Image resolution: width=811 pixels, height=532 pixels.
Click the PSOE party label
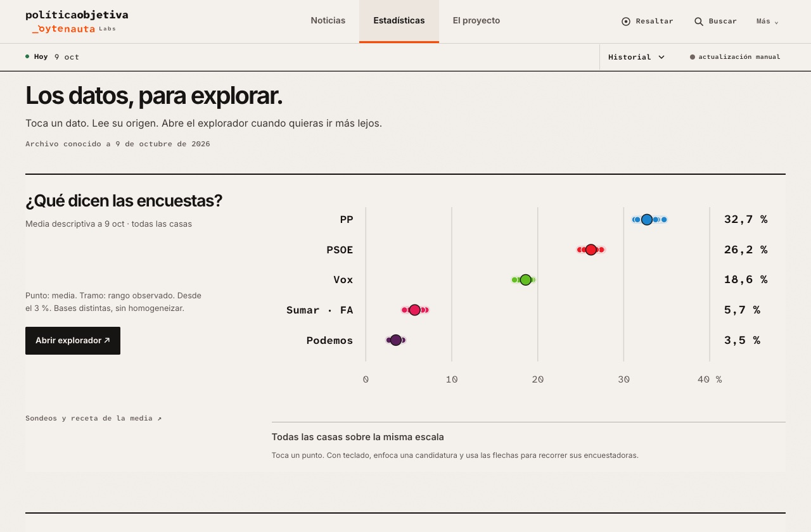(x=340, y=250)
